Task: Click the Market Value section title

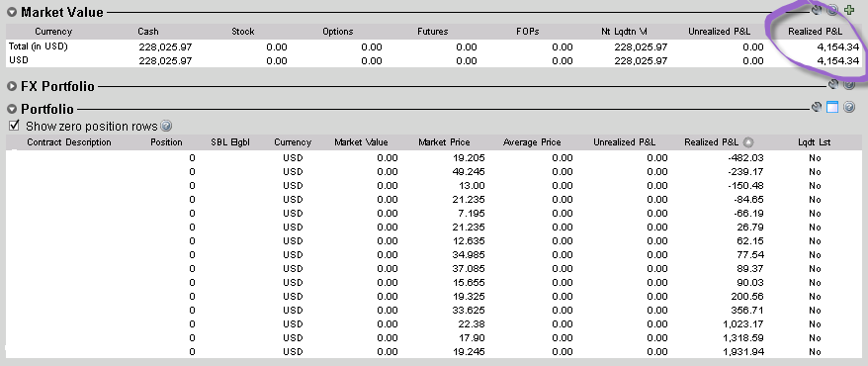Action: pos(62,12)
